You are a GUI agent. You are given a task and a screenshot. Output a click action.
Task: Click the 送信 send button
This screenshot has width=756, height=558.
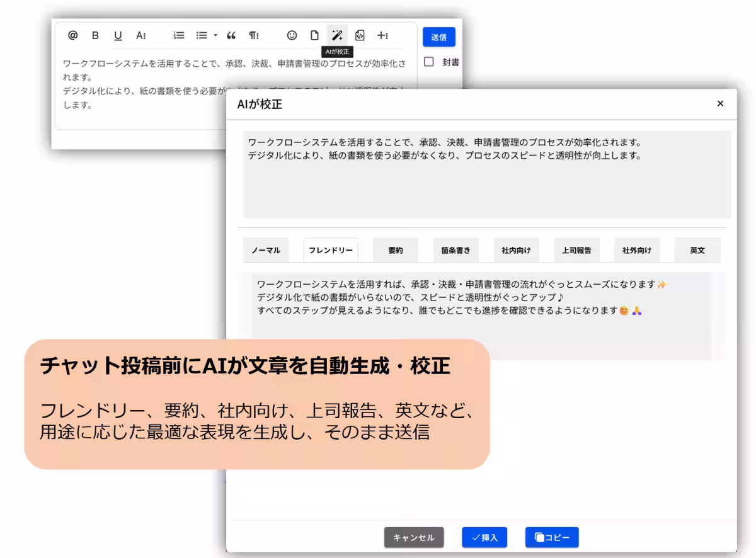[438, 37]
